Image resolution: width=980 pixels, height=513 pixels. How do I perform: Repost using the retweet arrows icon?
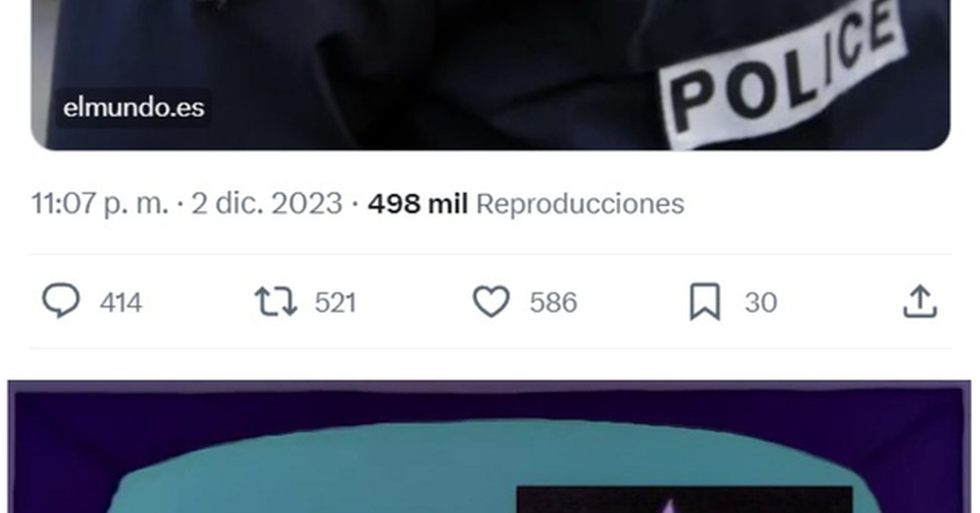point(276,301)
